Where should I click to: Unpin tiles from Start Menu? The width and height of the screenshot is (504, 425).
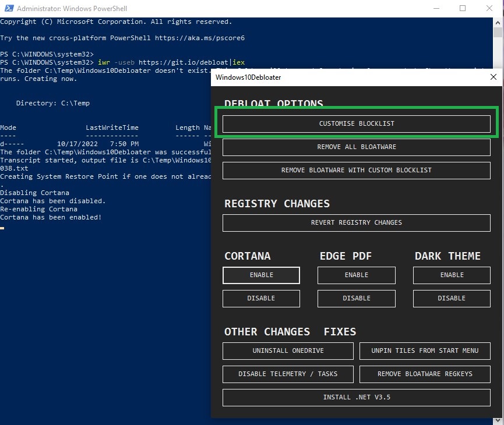(x=425, y=350)
